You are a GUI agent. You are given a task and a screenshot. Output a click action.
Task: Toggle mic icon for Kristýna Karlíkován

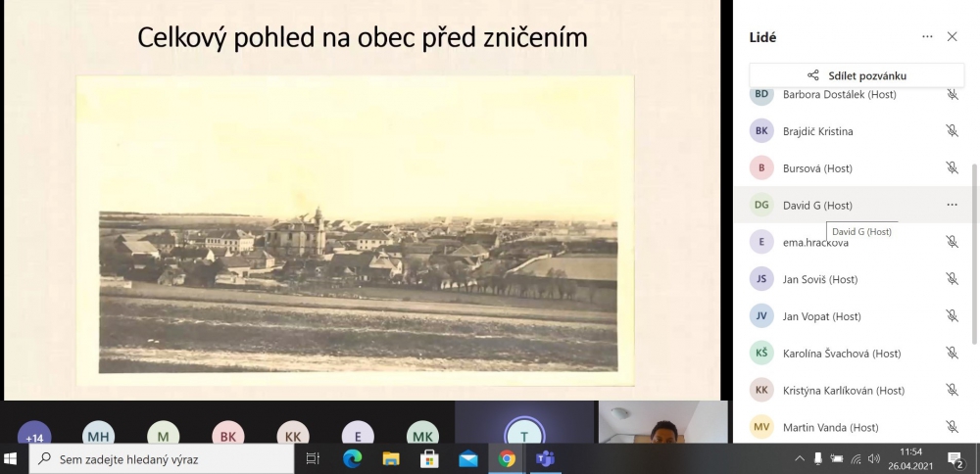(952, 391)
